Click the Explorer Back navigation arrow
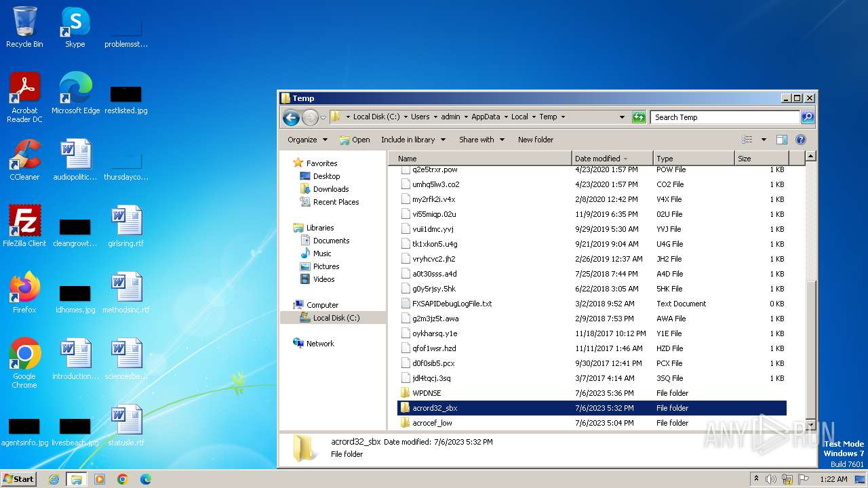 point(291,117)
